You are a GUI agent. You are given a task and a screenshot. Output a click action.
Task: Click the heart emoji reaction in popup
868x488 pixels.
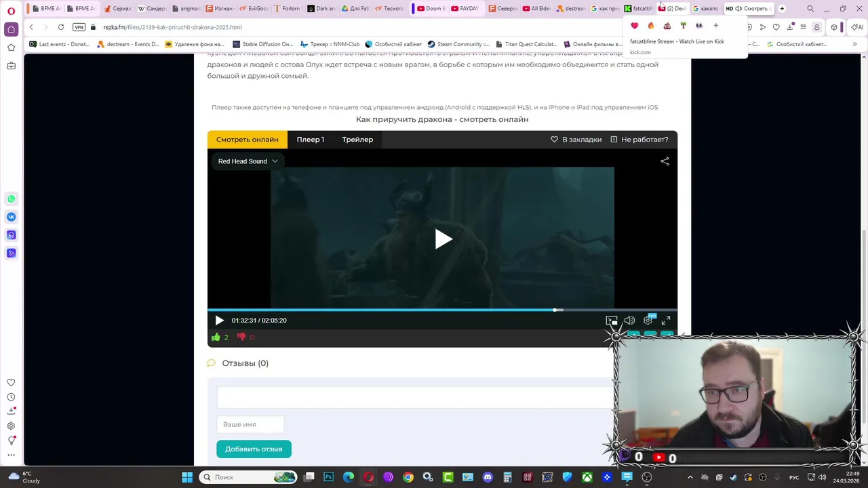pos(635,26)
